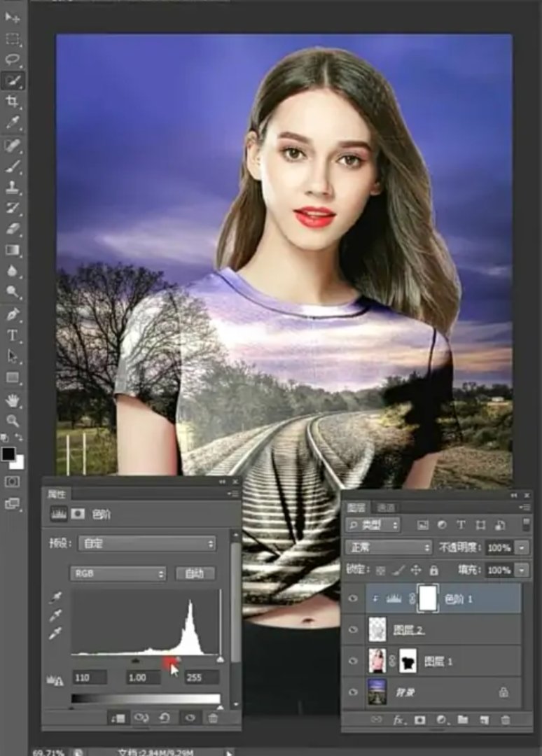The height and width of the screenshot is (756, 542).
Task: Switch to the 通道 tab
Action: pyautogui.click(x=386, y=507)
